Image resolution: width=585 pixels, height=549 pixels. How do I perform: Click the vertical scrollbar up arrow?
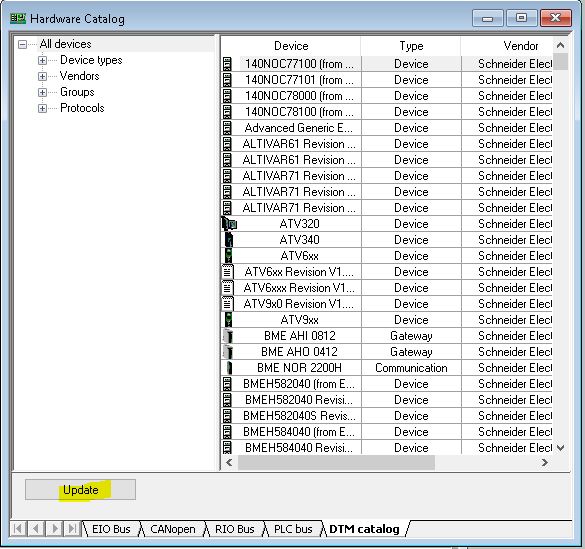tap(560, 46)
